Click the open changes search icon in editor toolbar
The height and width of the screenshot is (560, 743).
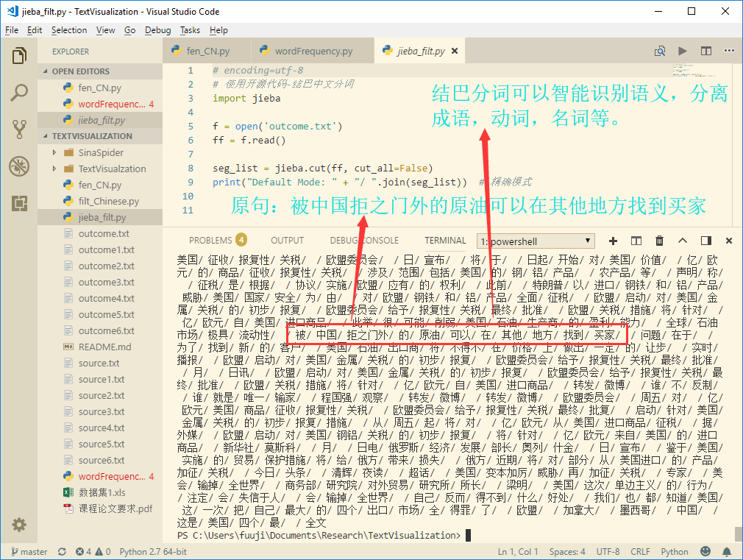pos(660,52)
